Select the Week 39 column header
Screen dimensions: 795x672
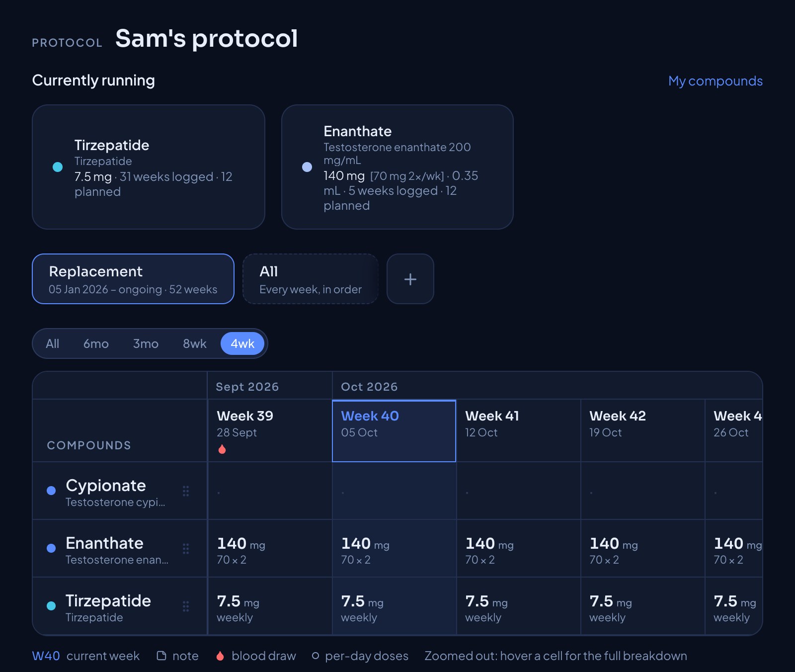pyautogui.click(x=270, y=431)
